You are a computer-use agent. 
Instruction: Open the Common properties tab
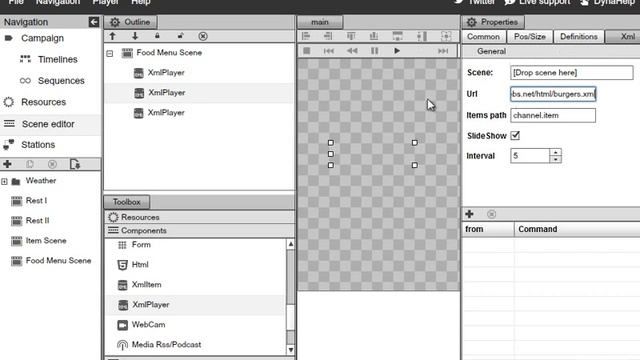tap(483, 37)
